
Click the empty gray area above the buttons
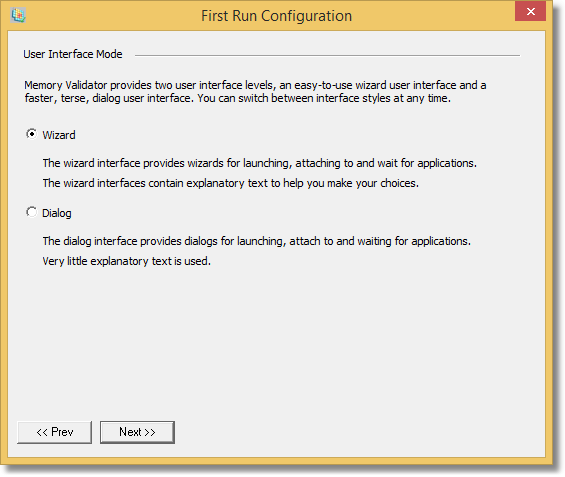(276, 342)
